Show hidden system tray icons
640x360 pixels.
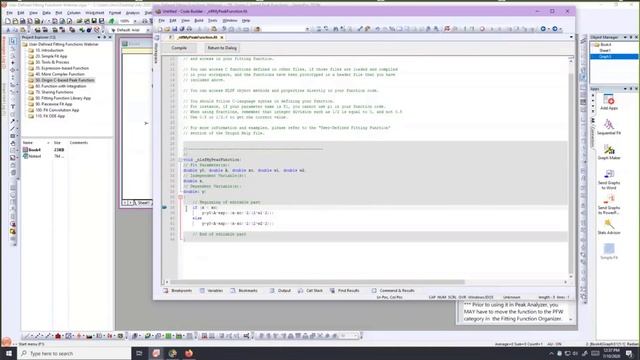(551, 353)
